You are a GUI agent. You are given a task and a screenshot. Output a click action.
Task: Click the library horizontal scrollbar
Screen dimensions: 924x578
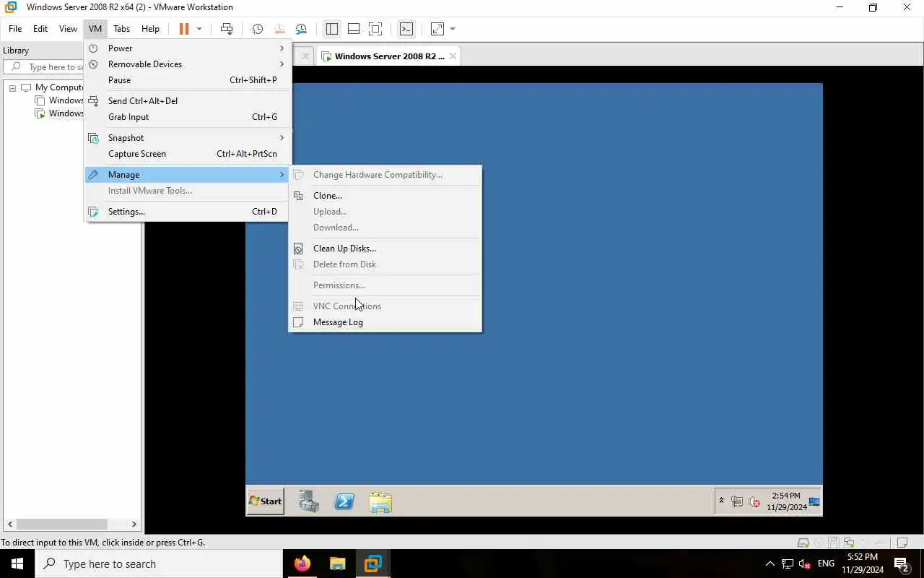pyautogui.click(x=61, y=525)
